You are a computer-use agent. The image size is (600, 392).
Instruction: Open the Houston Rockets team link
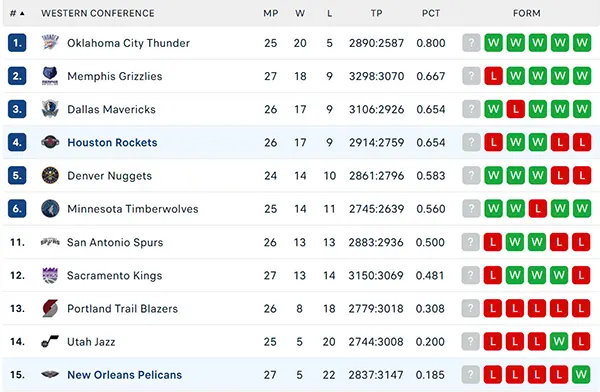click(x=112, y=142)
